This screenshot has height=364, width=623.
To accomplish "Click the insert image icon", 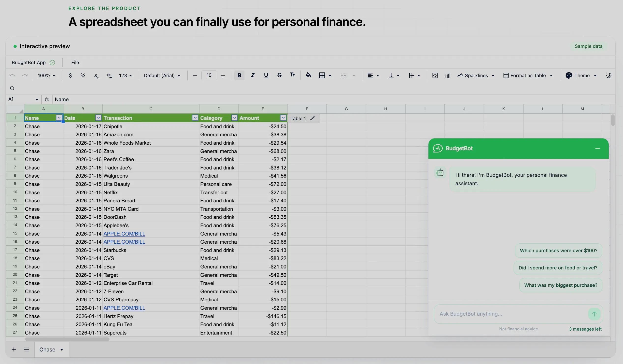I will tap(435, 75).
